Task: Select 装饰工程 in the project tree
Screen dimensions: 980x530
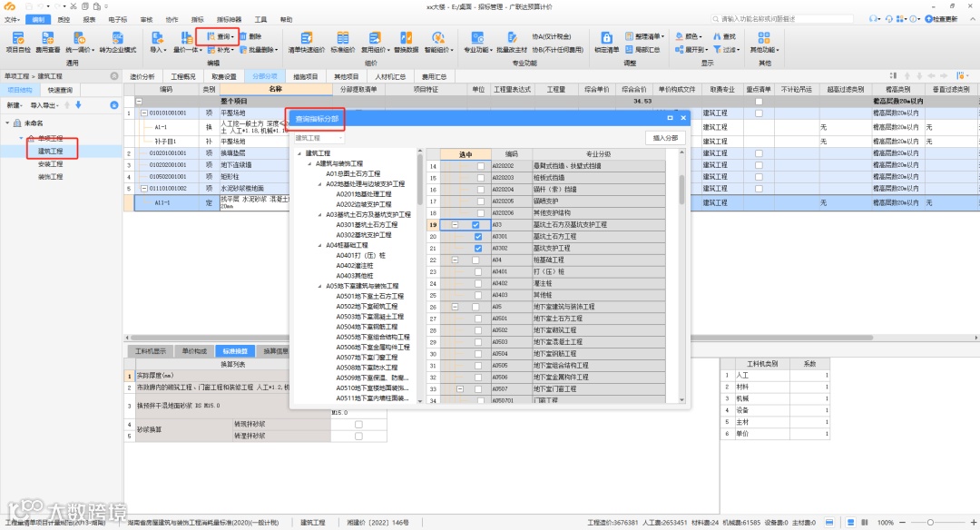Action: pos(51,177)
